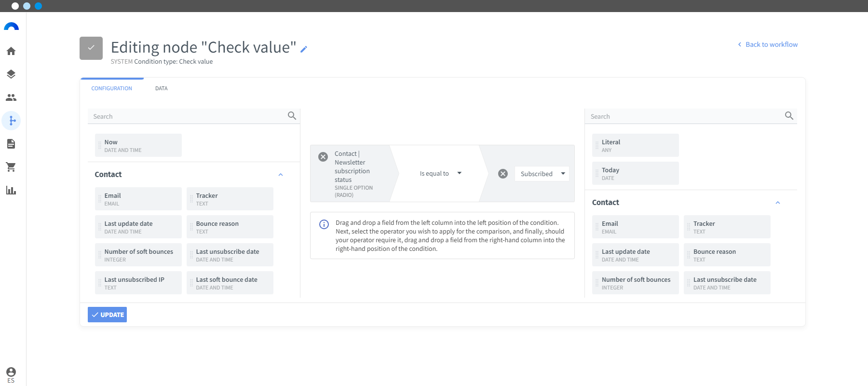Go Back to workflow
868x386 pixels.
(767, 44)
